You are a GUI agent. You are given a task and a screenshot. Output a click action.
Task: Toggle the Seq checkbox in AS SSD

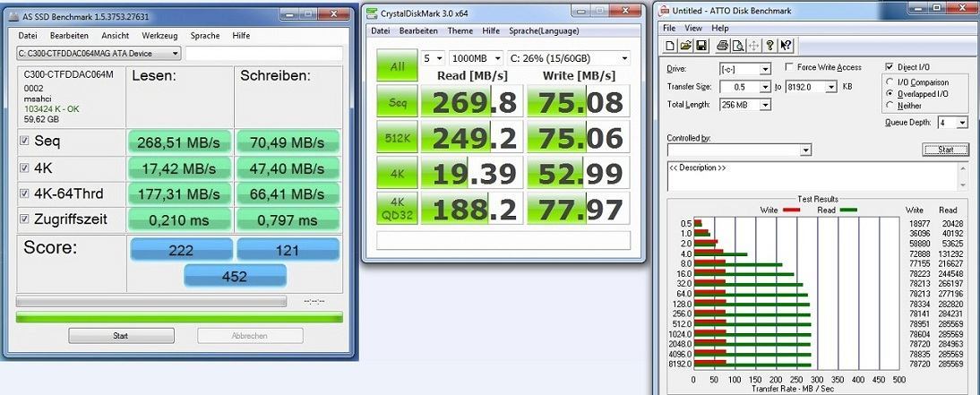(24, 142)
